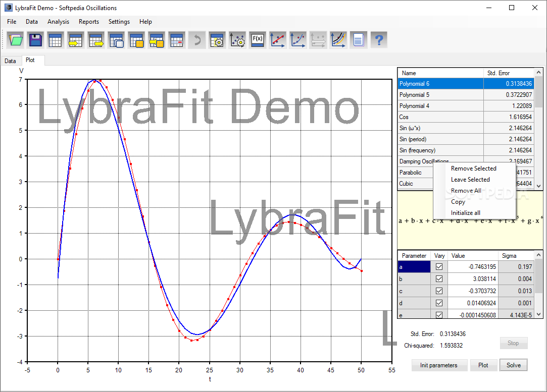Toggle Vary checkbox for parameter e
The width and height of the screenshot is (547, 392).
[x=439, y=315]
